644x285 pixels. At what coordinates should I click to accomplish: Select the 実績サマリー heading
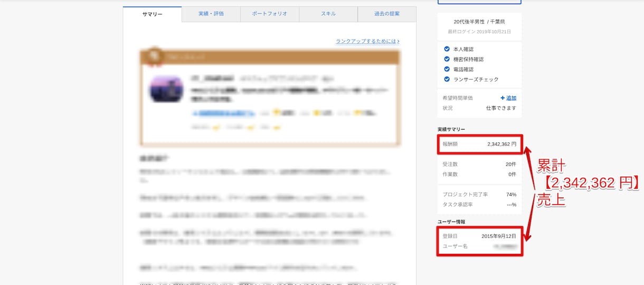451,130
